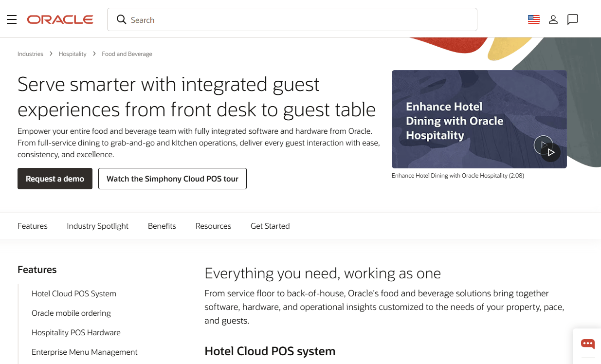Open Hospitality breadcrumb link

[73, 54]
